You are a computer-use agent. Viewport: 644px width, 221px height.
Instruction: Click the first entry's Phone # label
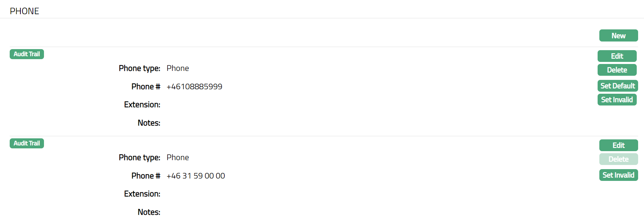point(146,86)
